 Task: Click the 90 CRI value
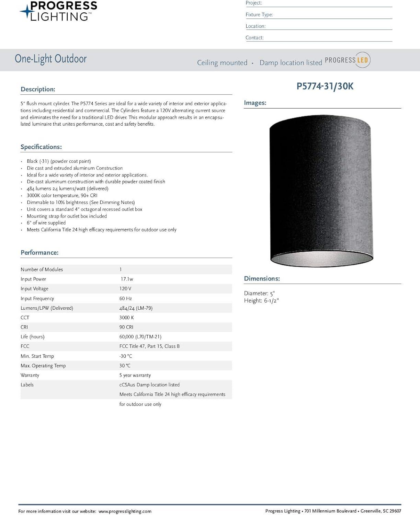(x=126, y=327)
